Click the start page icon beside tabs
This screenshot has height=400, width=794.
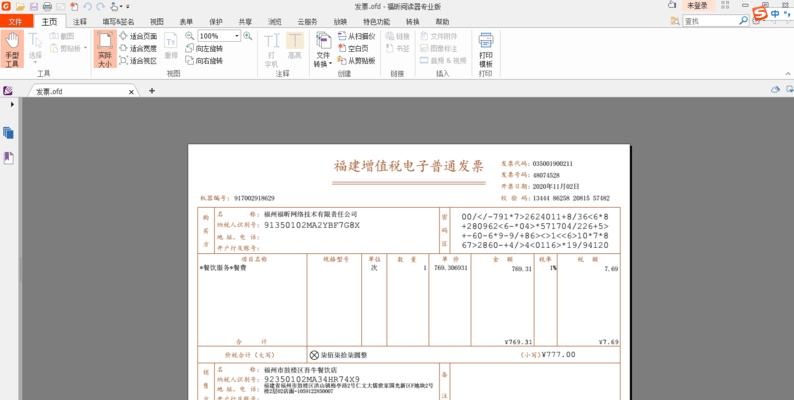pos(8,91)
